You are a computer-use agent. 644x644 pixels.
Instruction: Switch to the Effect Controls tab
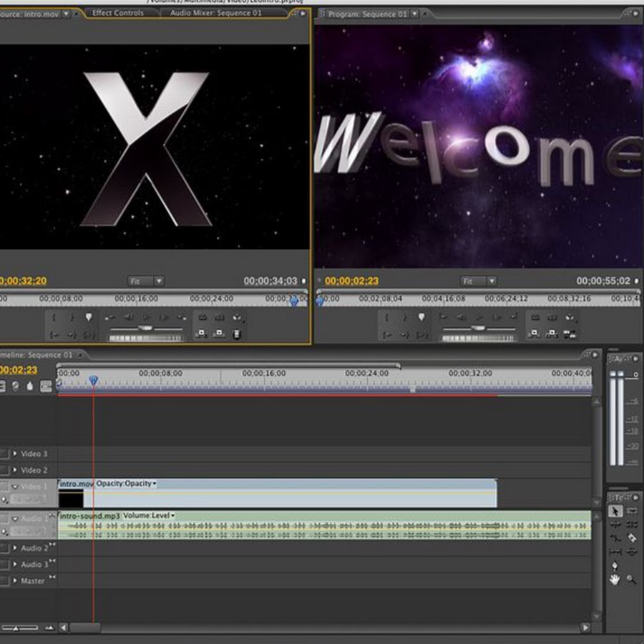click(x=119, y=13)
